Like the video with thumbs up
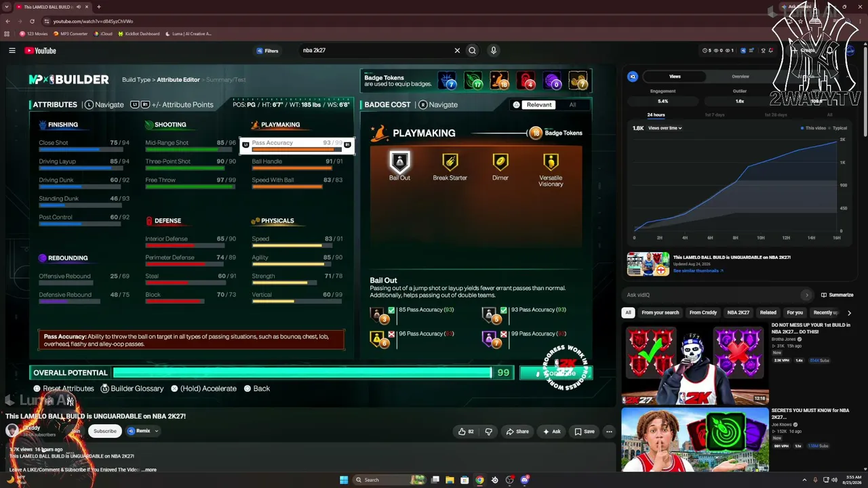Screen dimensions: 868x488 pyautogui.click(x=466, y=431)
